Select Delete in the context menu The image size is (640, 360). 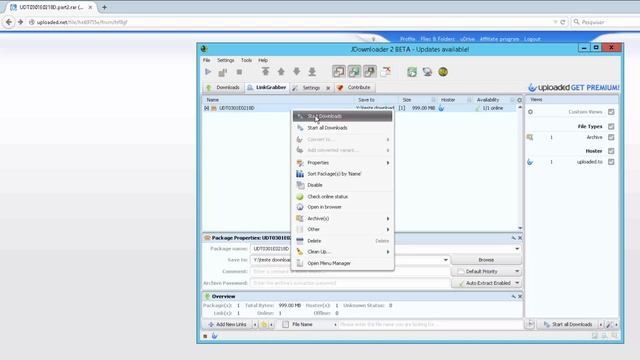tap(342, 241)
